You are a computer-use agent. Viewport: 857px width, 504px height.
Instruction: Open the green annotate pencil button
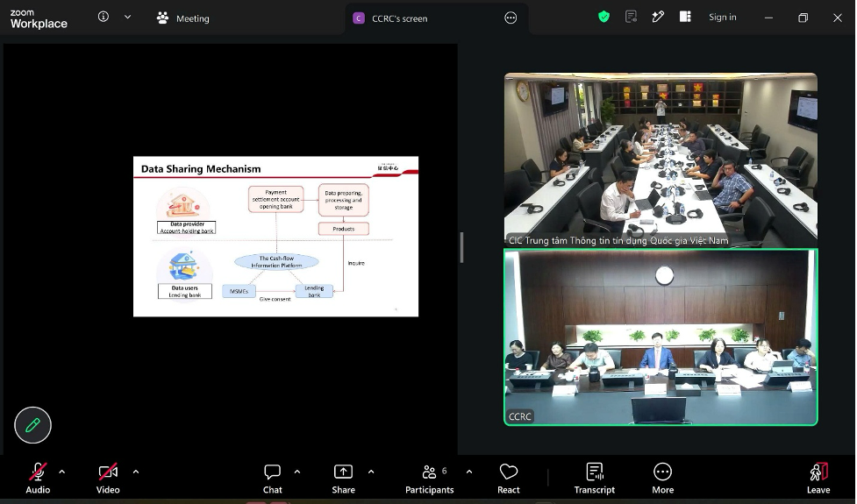tap(32, 425)
